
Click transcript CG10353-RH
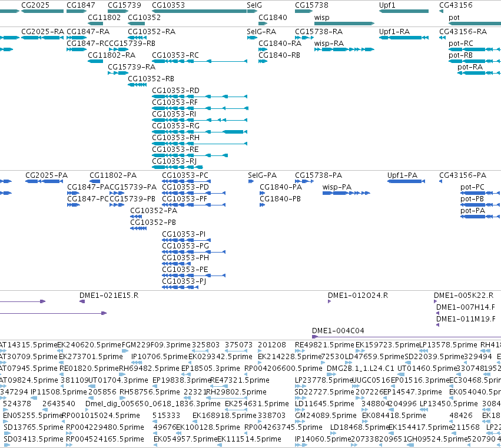pyautogui.click(x=200, y=144)
